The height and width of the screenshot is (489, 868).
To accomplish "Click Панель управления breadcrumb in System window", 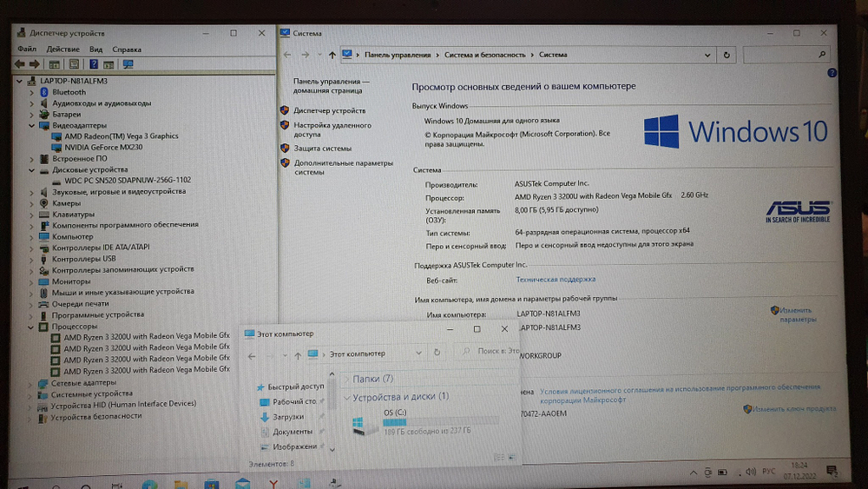I will [x=398, y=55].
